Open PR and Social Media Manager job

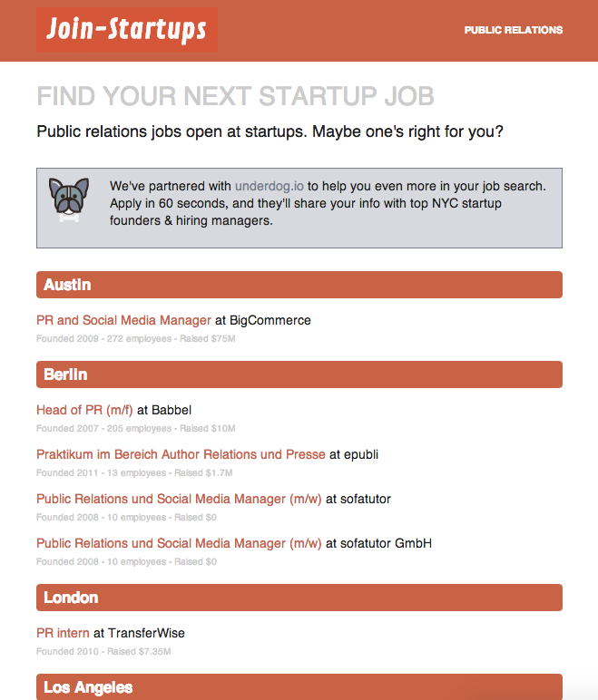tap(123, 320)
